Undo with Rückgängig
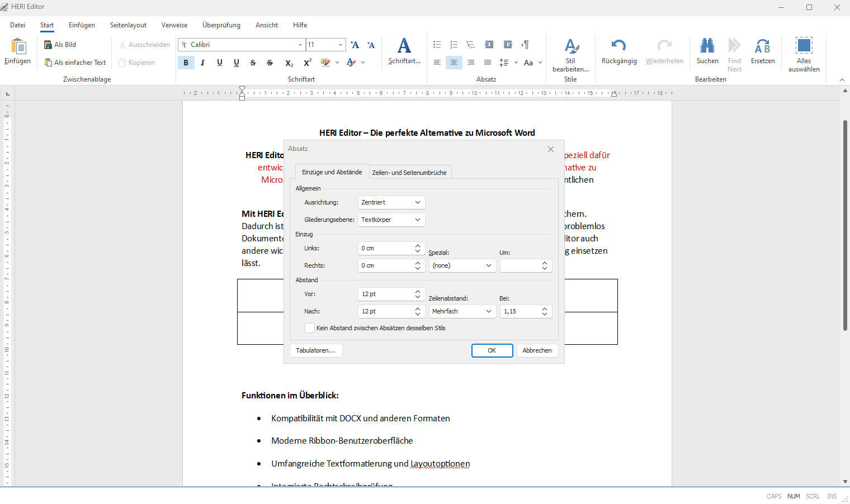850x504 pixels. (x=619, y=51)
